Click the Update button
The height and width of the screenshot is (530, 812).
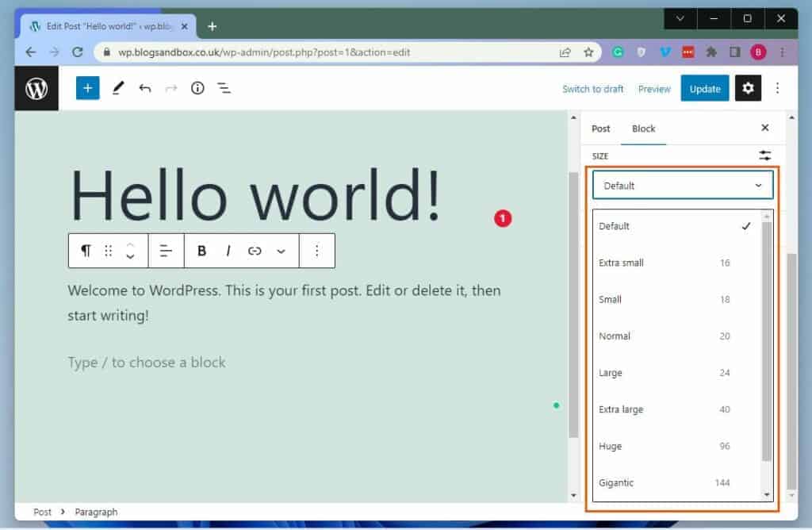tap(704, 88)
